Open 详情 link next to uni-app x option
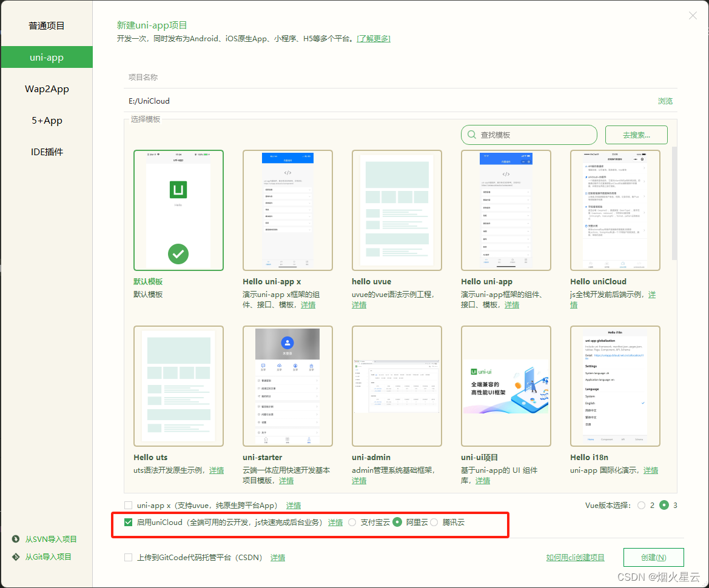This screenshot has height=588, width=709. pos(294,506)
